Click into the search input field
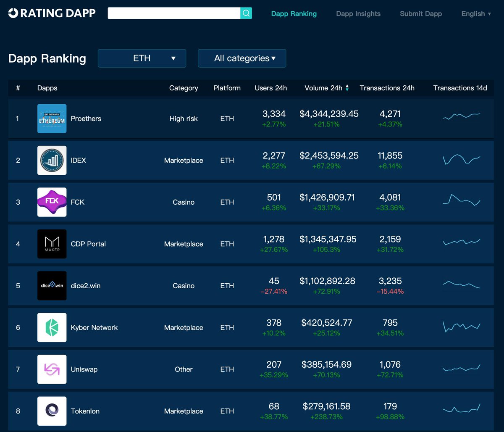The height and width of the screenshot is (432, 504). 174,13
